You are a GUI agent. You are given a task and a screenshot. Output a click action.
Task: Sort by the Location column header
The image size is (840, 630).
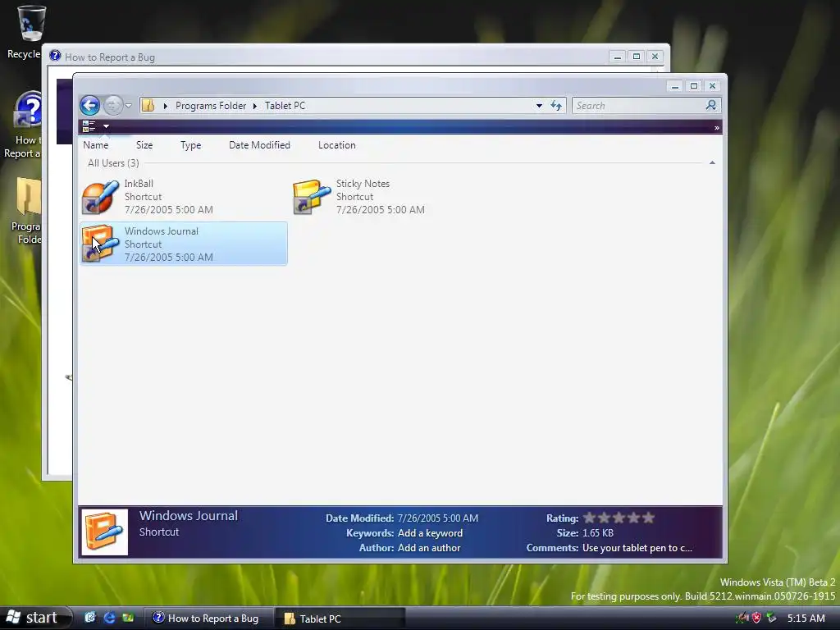pyautogui.click(x=337, y=145)
